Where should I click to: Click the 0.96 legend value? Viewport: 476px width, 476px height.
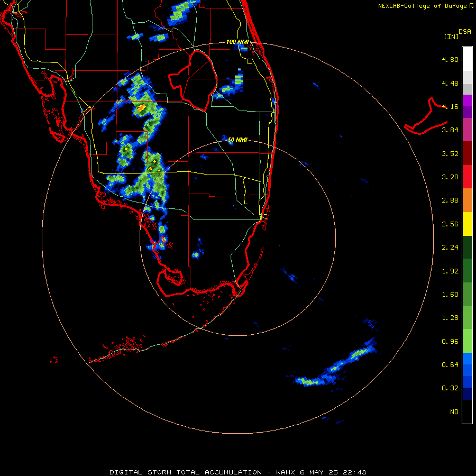pos(450,342)
